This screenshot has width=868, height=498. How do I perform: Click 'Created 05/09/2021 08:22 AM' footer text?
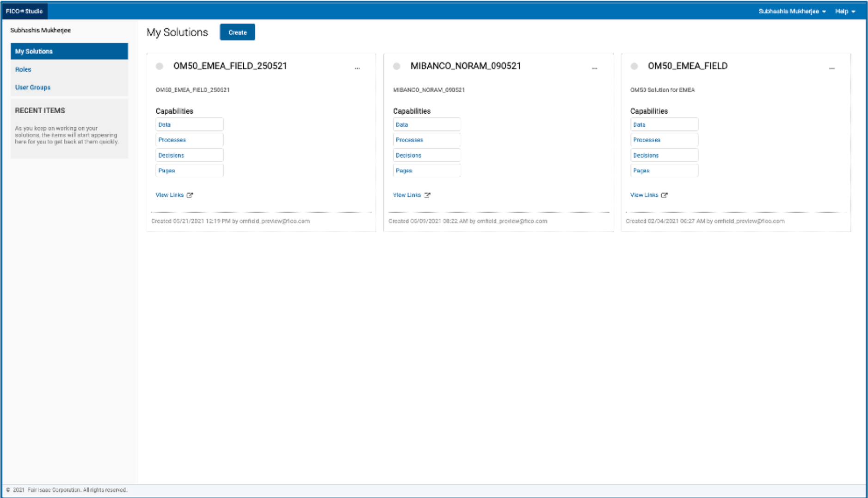coord(468,221)
